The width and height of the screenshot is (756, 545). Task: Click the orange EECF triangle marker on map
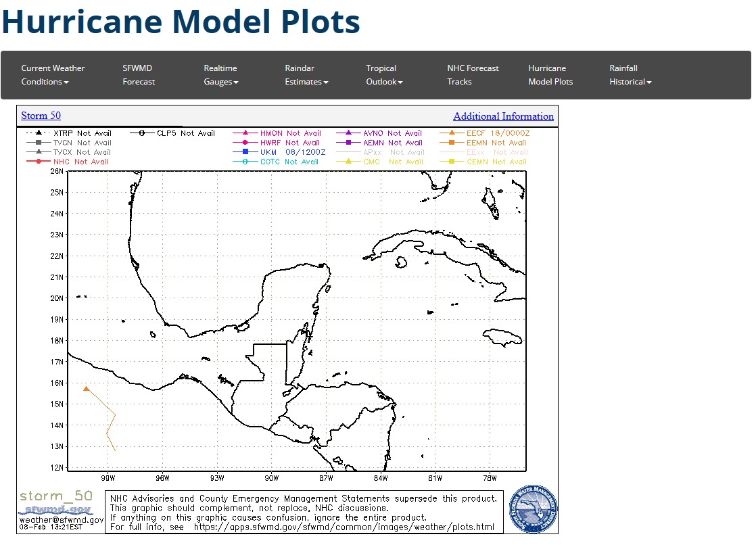[86, 389]
